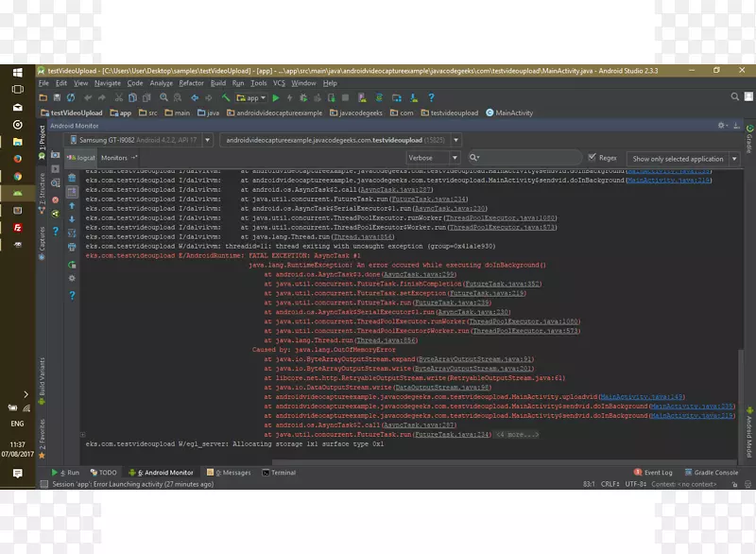
Task: Click the Firefox icon in taskbar
Action: point(18,158)
